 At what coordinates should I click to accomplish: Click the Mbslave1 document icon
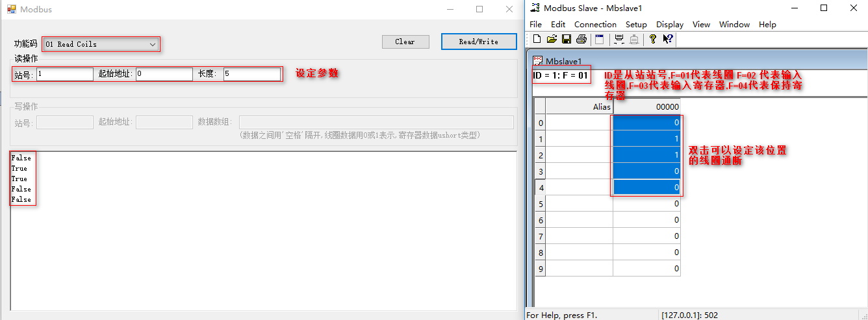[538, 60]
